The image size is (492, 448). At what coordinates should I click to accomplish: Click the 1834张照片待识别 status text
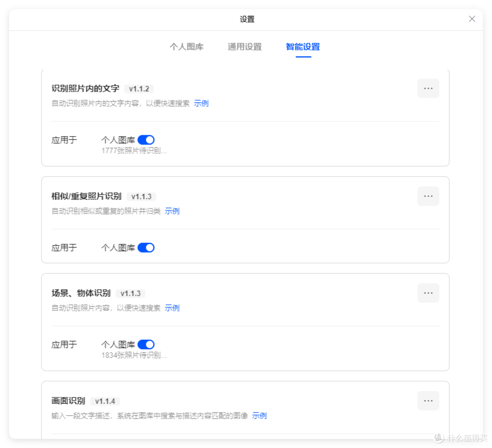(x=134, y=355)
